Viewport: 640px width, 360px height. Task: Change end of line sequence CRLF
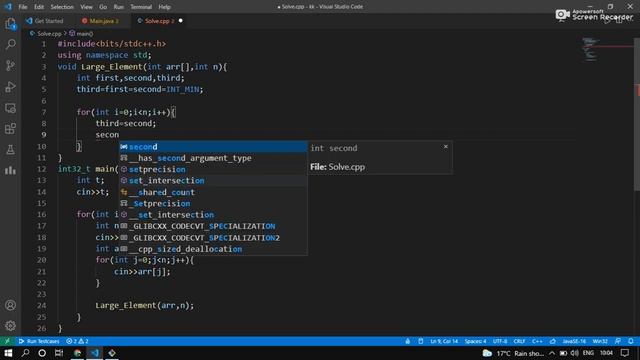click(x=519, y=341)
